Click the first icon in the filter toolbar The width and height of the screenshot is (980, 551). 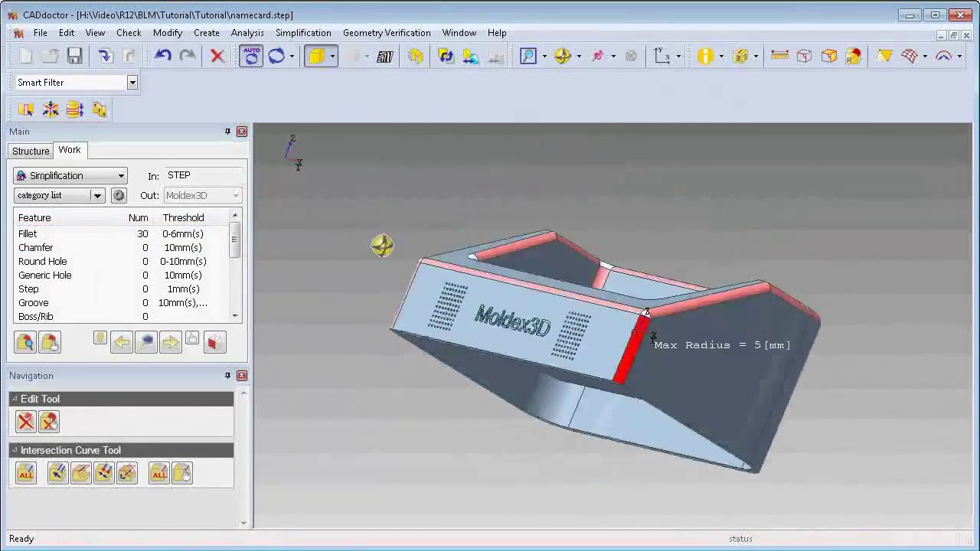(x=26, y=109)
